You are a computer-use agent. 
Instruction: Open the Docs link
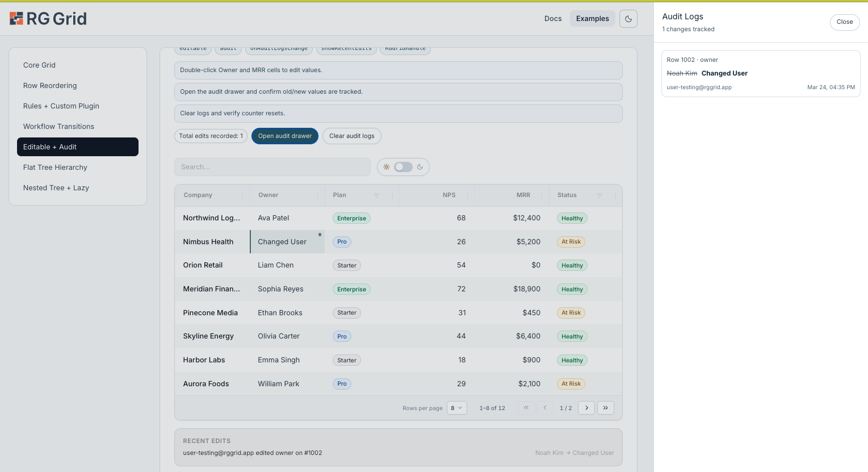553,19
